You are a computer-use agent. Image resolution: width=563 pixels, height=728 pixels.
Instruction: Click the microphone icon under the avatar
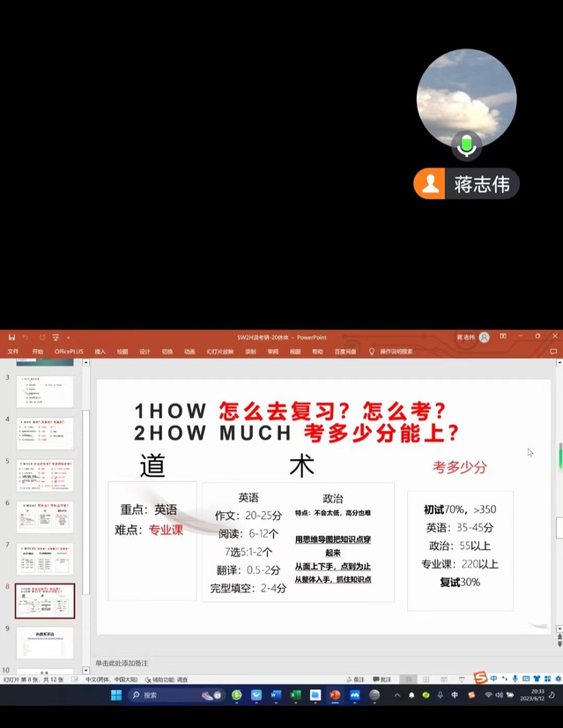point(466,145)
